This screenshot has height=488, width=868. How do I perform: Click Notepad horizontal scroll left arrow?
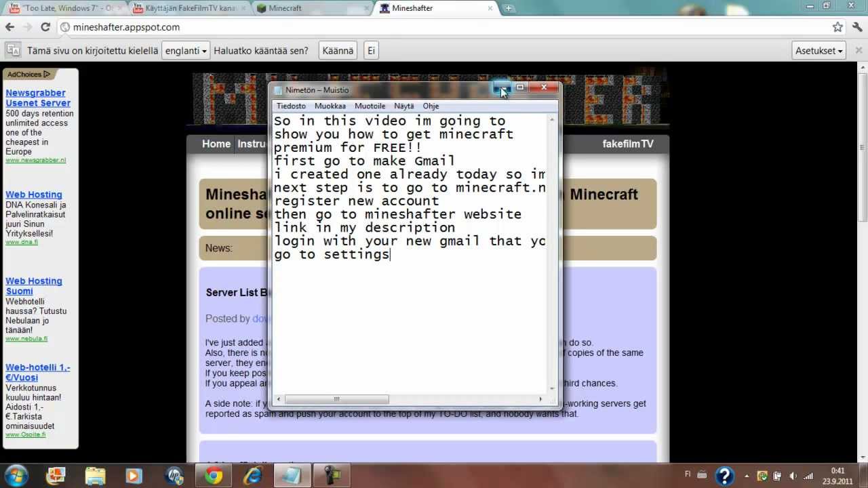click(x=278, y=399)
